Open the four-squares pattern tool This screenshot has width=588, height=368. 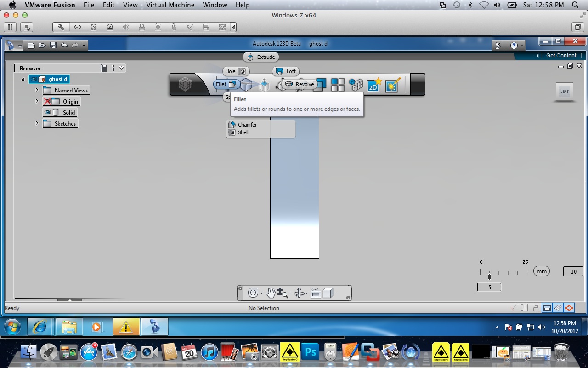pos(338,85)
